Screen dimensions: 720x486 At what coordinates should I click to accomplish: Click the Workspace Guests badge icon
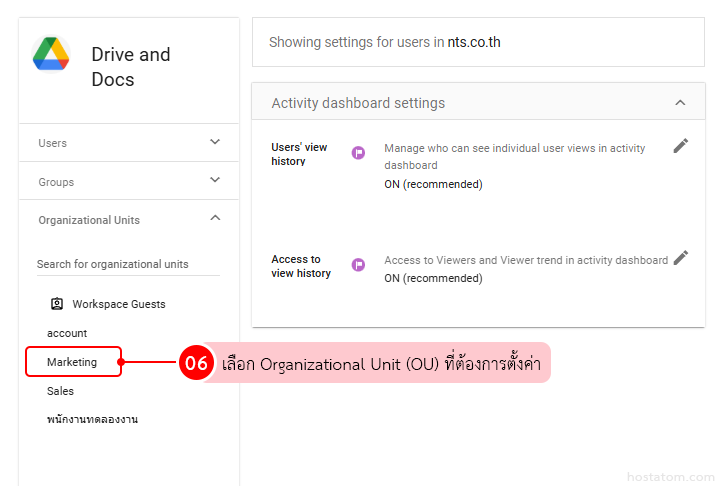pos(57,304)
